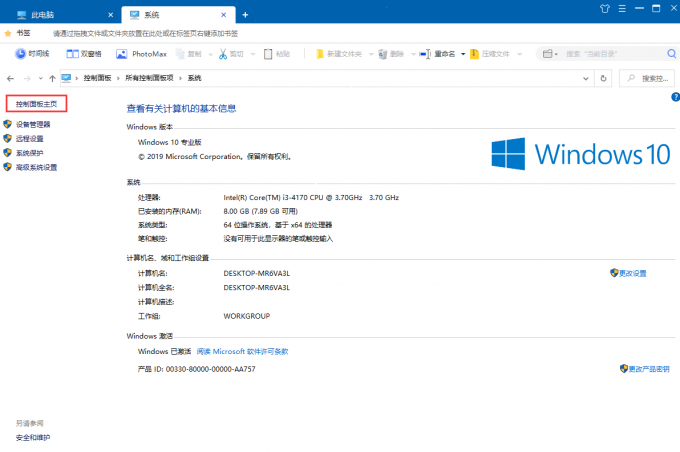Click the 书签 bookmarks star

click(x=8, y=33)
